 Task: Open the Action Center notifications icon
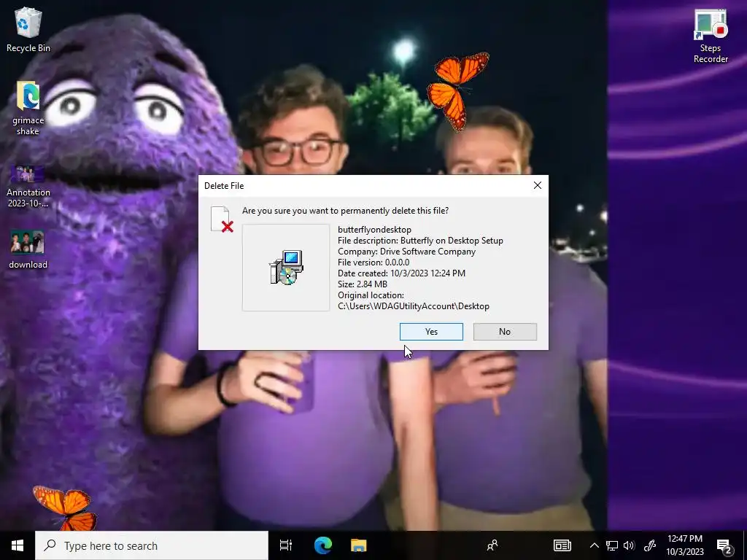724,545
